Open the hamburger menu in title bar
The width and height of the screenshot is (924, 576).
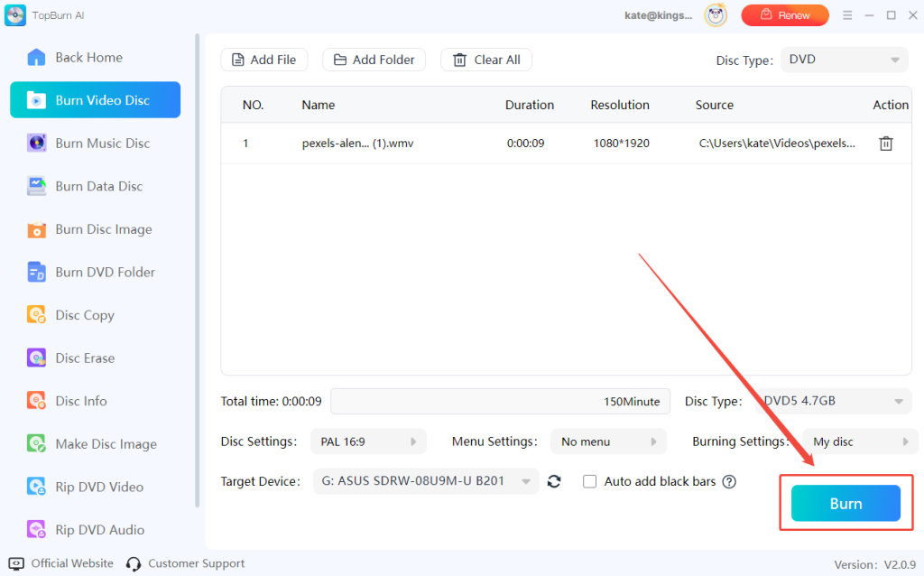846,15
